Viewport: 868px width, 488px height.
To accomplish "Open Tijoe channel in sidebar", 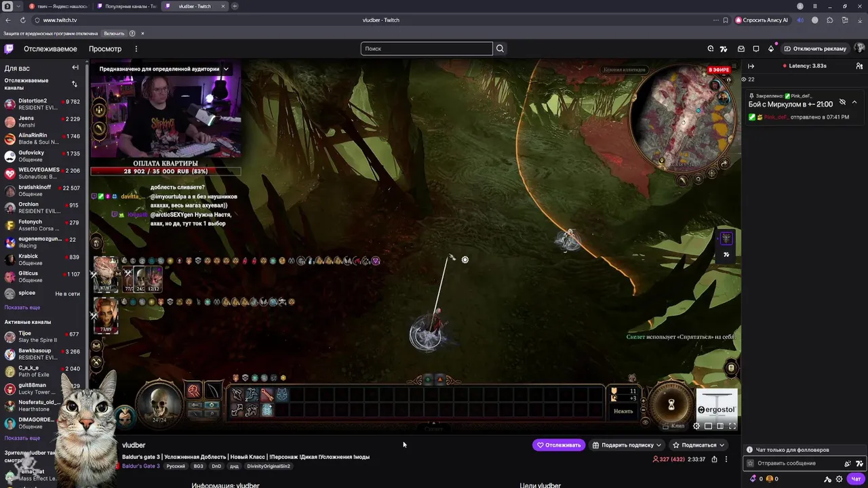I will pyautogui.click(x=42, y=337).
